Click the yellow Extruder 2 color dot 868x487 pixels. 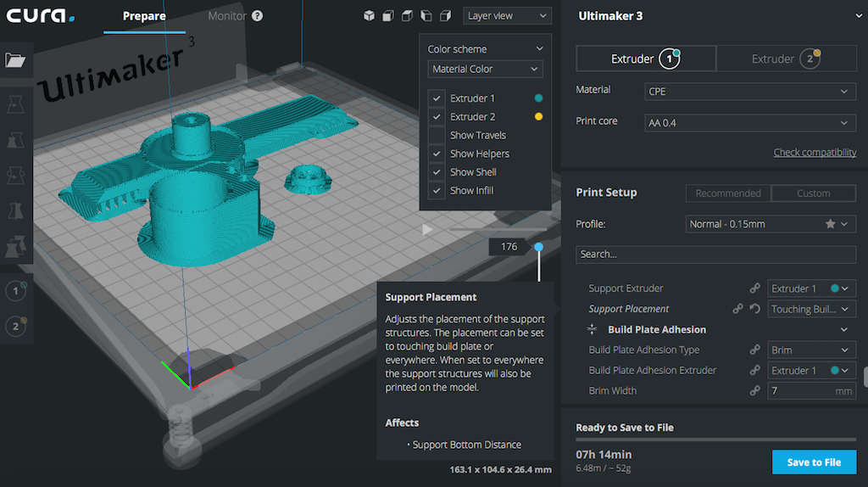(538, 117)
